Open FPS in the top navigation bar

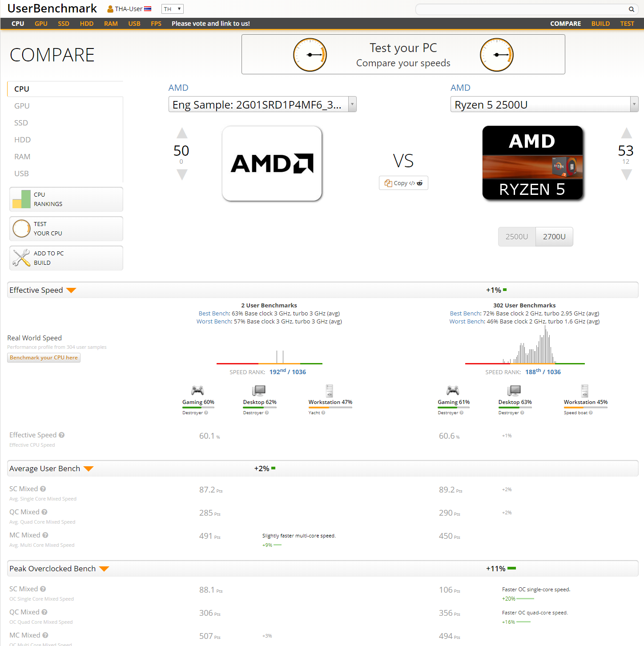click(156, 24)
